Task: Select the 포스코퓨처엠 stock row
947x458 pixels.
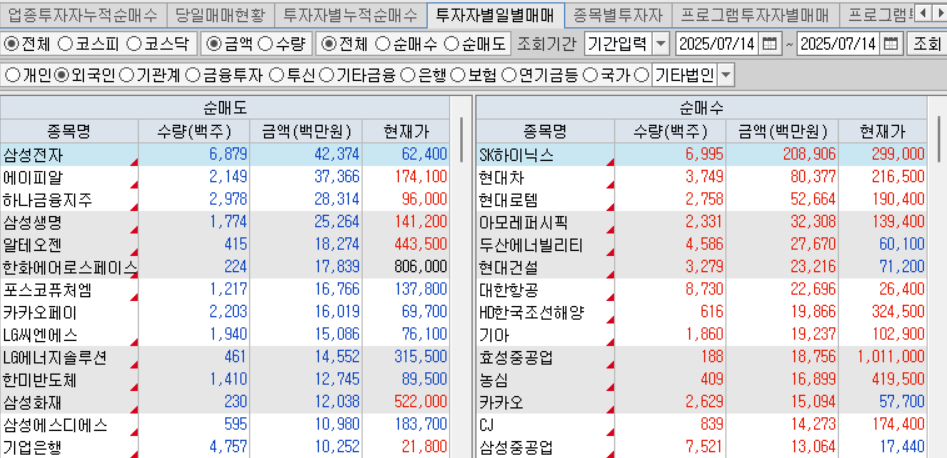Action: (x=225, y=290)
